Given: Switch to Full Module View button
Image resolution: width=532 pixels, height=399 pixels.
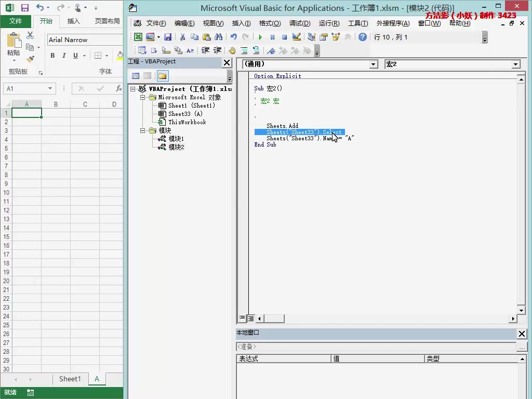Looking at the screenshot, I should click(251, 318).
